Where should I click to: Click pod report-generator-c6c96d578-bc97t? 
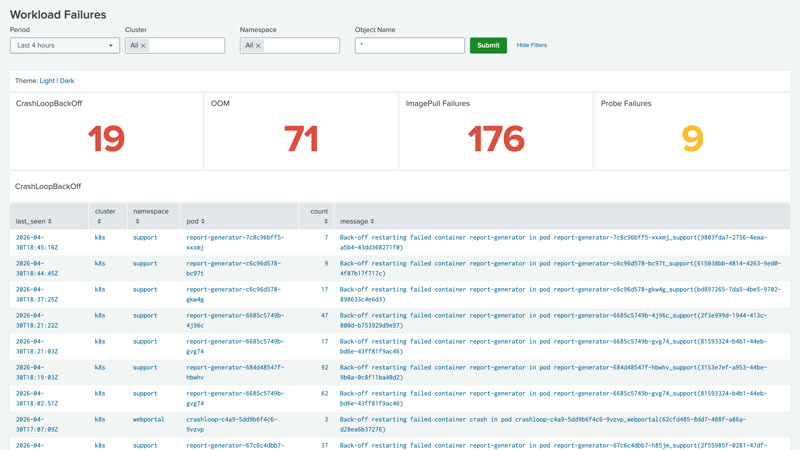(233, 268)
